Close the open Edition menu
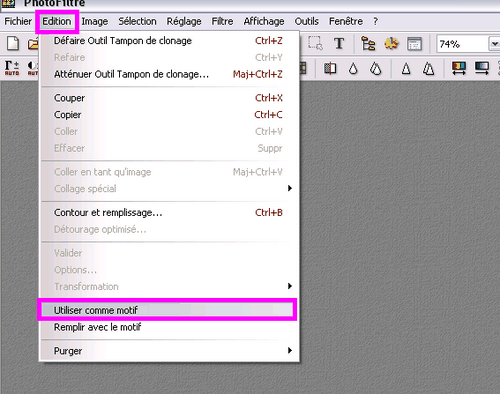The height and width of the screenshot is (394, 500). tap(57, 21)
